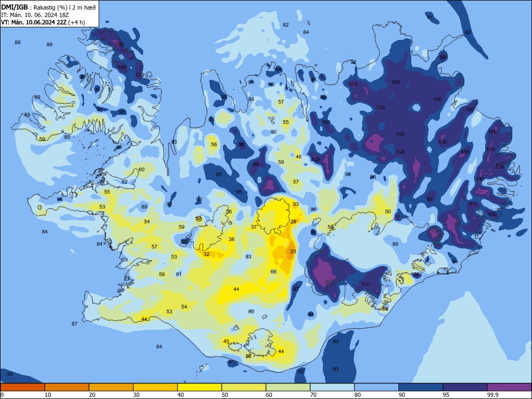Select the value 66 on the map
The image size is (532, 399).
pos(273,272)
